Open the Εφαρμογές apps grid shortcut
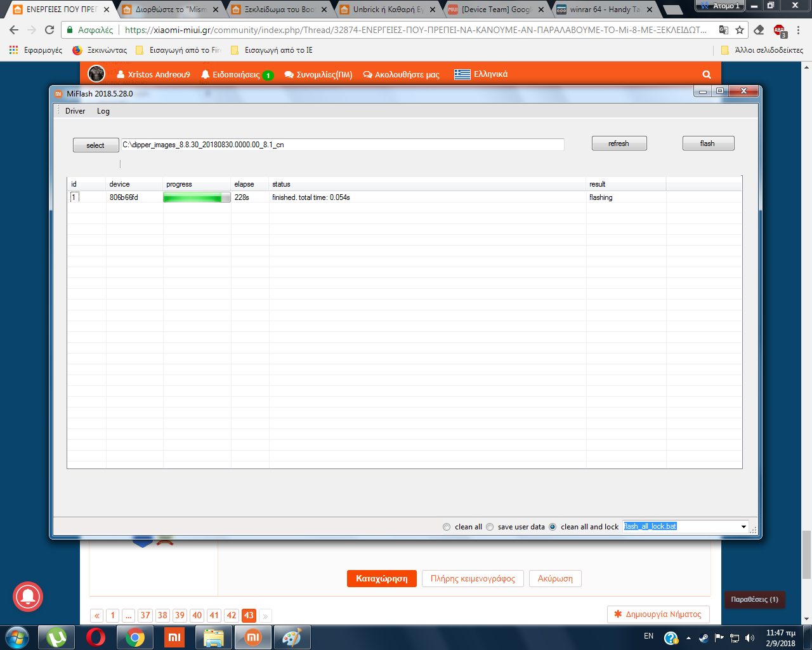This screenshot has width=812, height=650. pos(36,50)
